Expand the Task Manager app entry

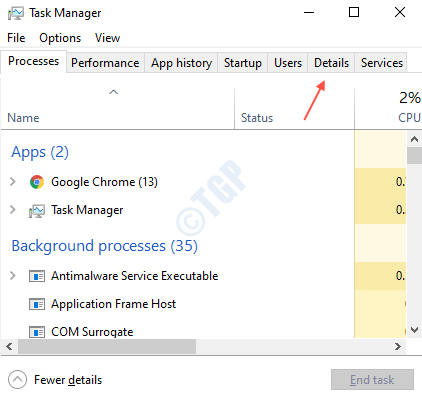point(13,210)
